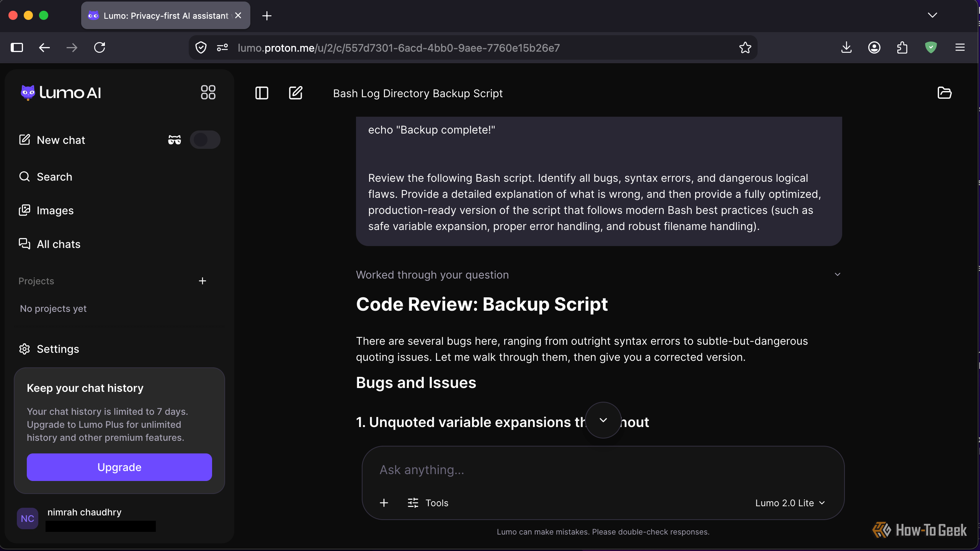Click the address bar URL
Screen dimensions: 980x551
click(x=399, y=48)
